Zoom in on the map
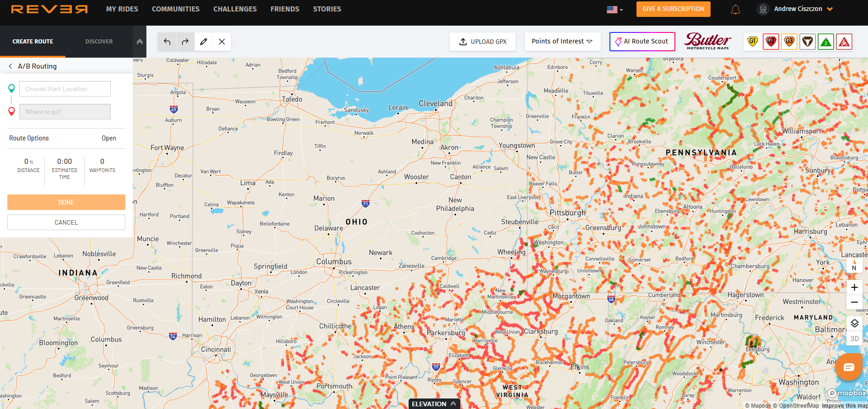 pos(854,287)
